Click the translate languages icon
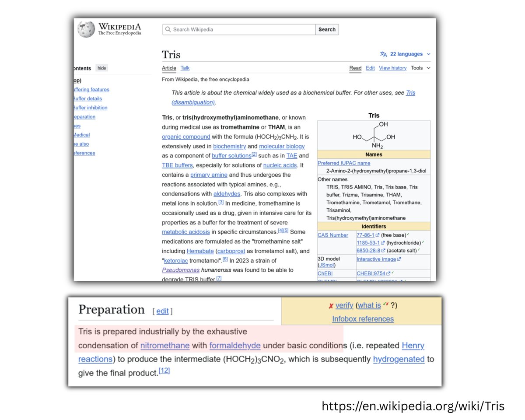Viewport: 525px width, 420px height. [x=384, y=54]
